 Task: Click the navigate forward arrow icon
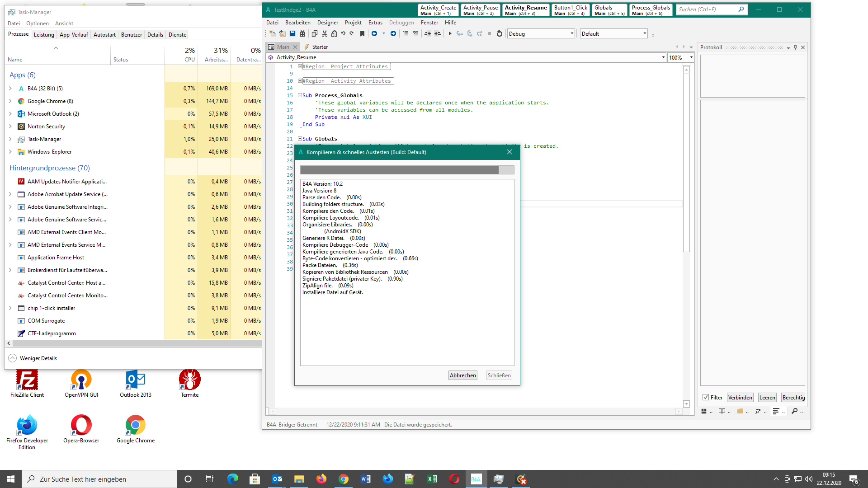[x=393, y=33]
